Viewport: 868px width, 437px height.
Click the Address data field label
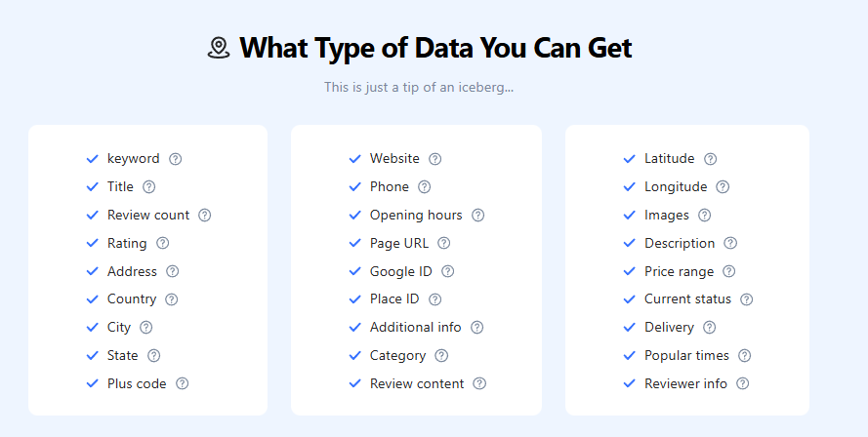(x=132, y=272)
